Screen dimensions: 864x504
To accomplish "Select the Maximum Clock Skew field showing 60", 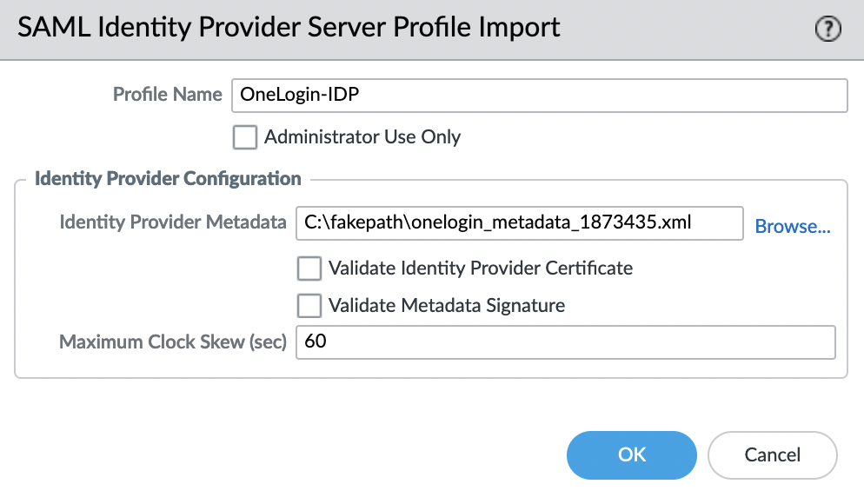I will (565, 342).
